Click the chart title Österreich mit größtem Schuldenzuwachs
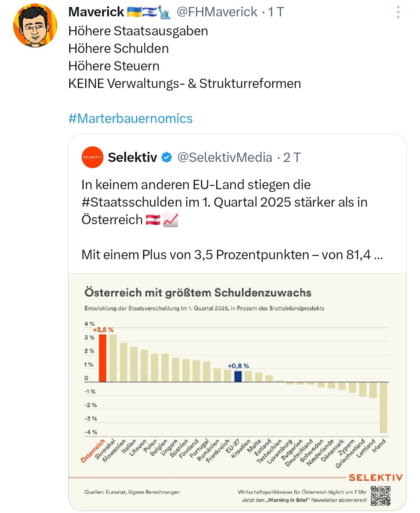 coord(198,293)
